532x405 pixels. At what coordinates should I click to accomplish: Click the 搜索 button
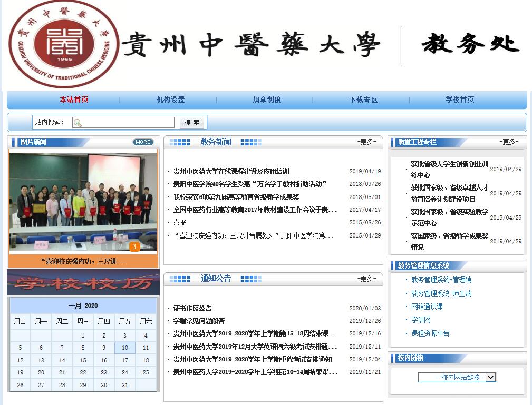pyautogui.click(x=192, y=122)
